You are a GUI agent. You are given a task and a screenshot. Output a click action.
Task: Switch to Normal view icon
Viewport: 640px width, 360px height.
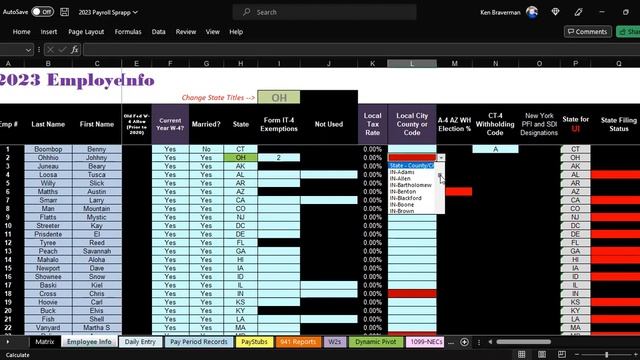click(x=522, y=354)
